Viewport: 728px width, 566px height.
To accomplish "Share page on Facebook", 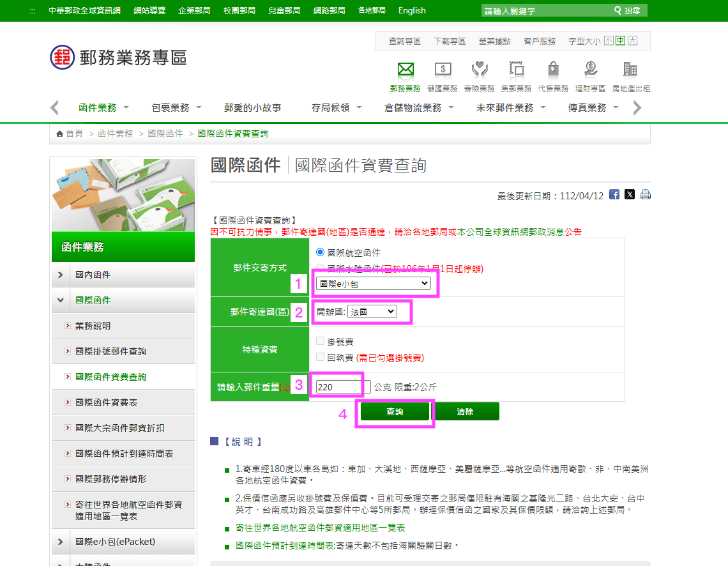I will (614, 195).
